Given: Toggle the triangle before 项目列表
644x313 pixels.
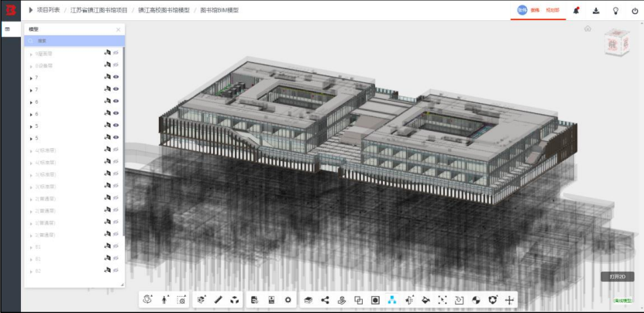Looking at the screenshot, I should (31, 10).
